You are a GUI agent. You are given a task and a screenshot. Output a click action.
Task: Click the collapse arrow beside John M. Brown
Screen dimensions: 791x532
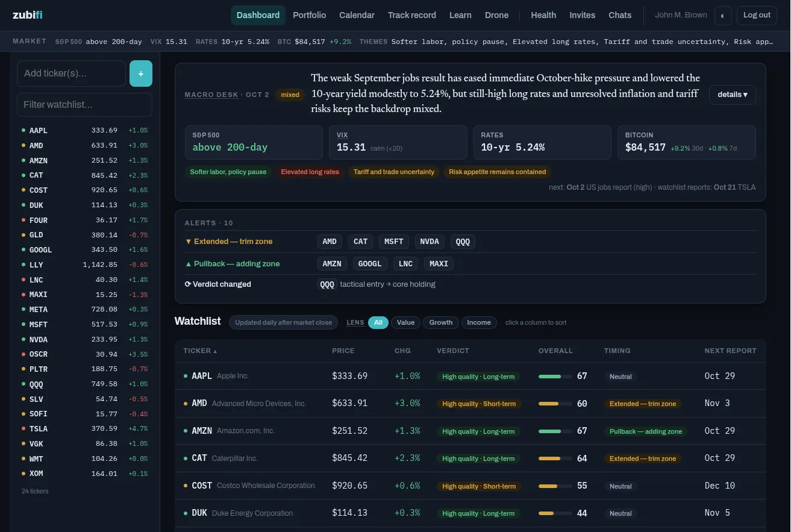pos(722,16)
